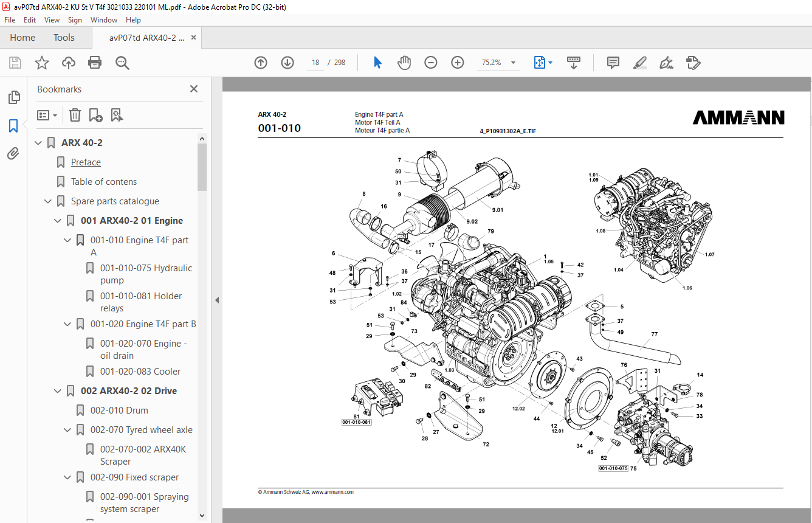The height and width of the screenshot is (523, 812).
Task: Add new bookmark icon
Action: [95, 115]
